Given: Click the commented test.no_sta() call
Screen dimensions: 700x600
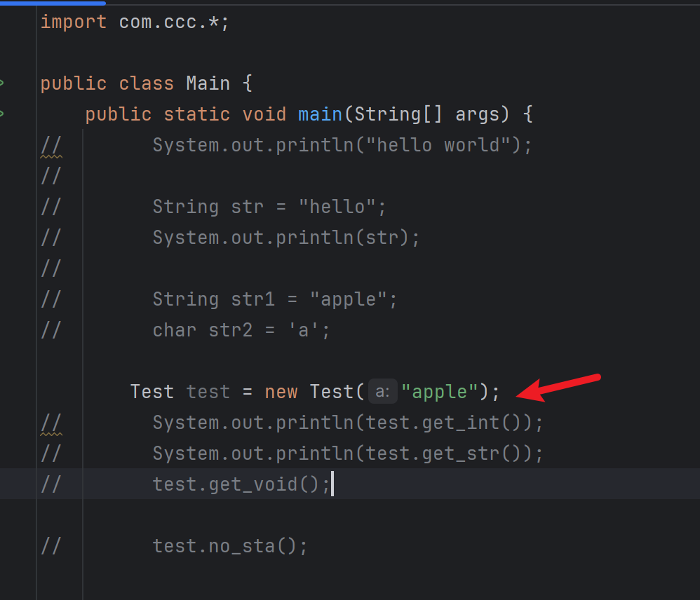Looking at the screenshot, I should (230, 546).
